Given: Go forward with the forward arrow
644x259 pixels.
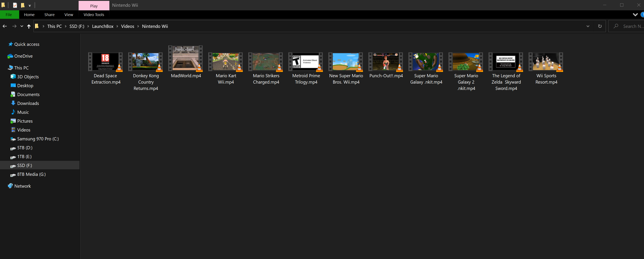Looking at the screenshot, I should point(14,26).
